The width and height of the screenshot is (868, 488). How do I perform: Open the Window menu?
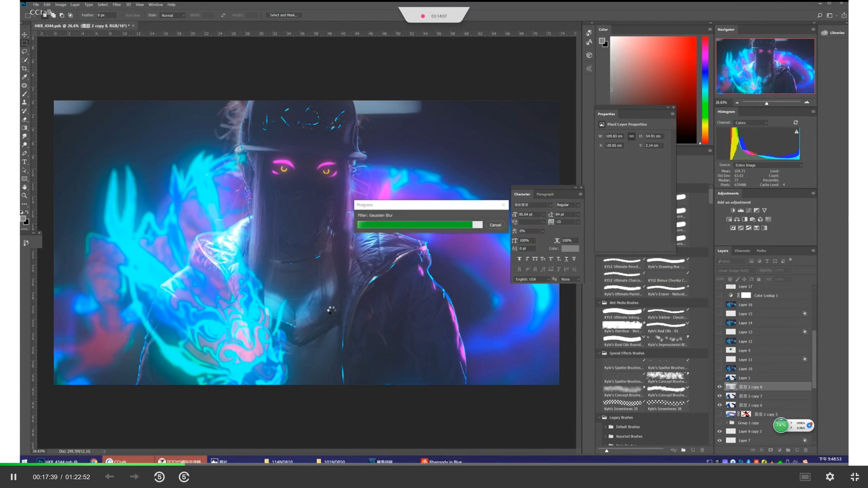pos(156,4)
